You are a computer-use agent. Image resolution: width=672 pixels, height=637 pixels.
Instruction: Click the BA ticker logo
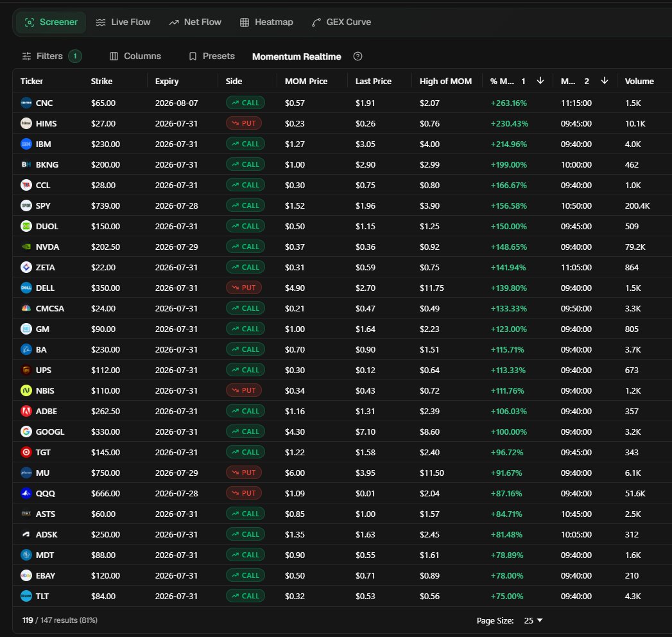click(x=26, y=350)
